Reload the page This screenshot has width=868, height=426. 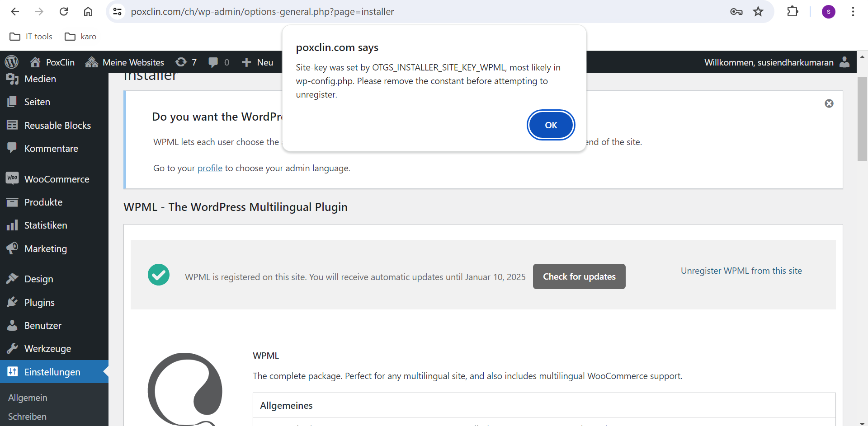tap(64, 12)
